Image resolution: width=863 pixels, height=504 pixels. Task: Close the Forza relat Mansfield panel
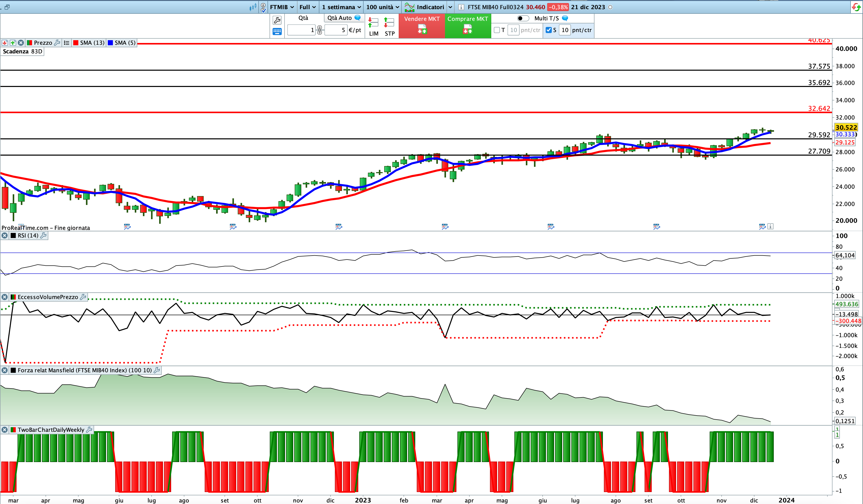click(5, 370)
